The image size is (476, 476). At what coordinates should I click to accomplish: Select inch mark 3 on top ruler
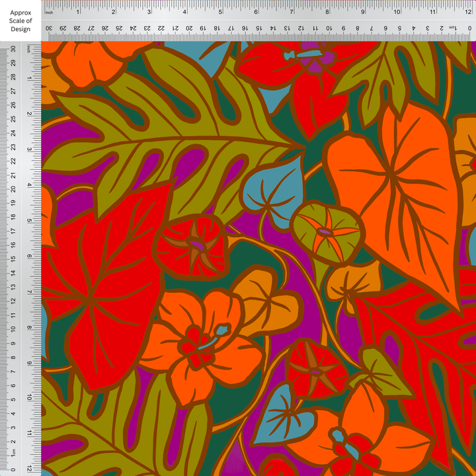[149, 12]
